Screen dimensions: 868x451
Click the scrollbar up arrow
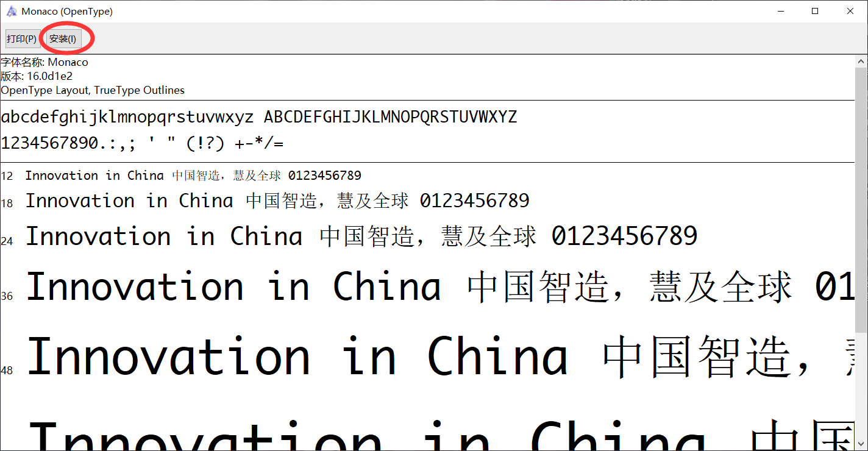tap(861, 61)
